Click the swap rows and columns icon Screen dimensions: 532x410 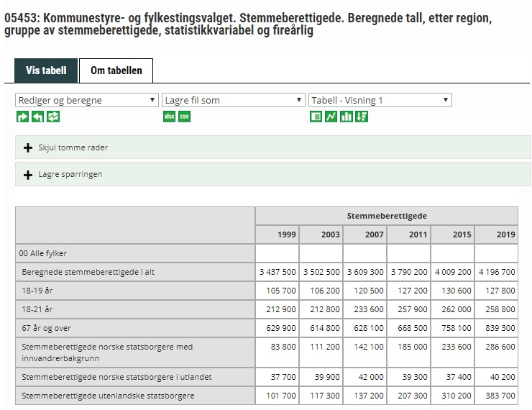coord(53,117)
